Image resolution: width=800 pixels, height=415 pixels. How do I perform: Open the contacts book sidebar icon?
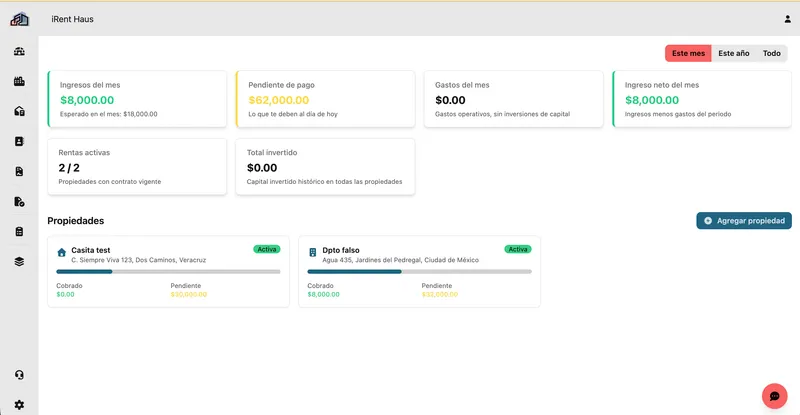pos(19,141)
